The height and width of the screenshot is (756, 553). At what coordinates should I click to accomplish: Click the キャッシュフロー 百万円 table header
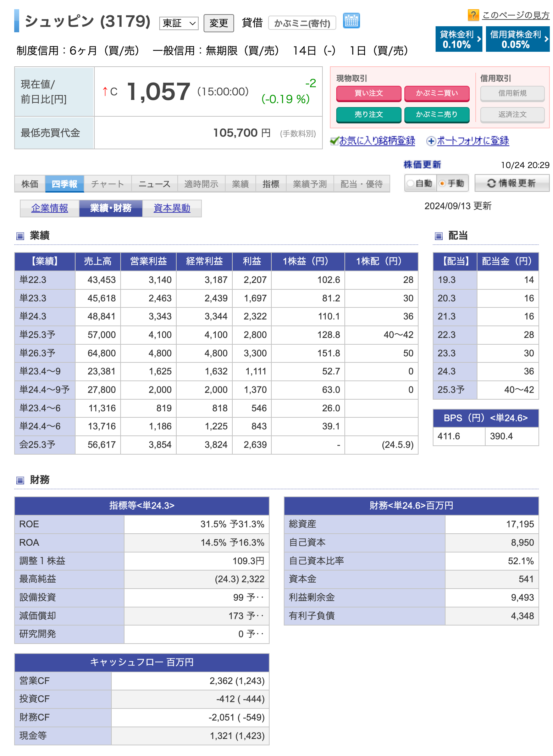pos(142,662)
